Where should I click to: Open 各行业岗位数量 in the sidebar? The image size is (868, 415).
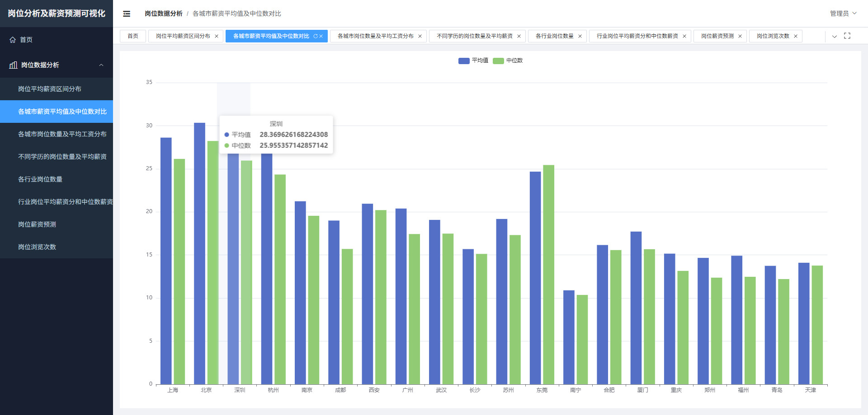click(57, 179)
